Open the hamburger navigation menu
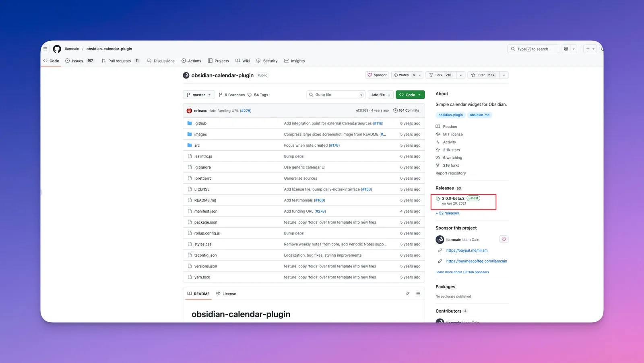 pyautogui.click(x=45, y=49)
